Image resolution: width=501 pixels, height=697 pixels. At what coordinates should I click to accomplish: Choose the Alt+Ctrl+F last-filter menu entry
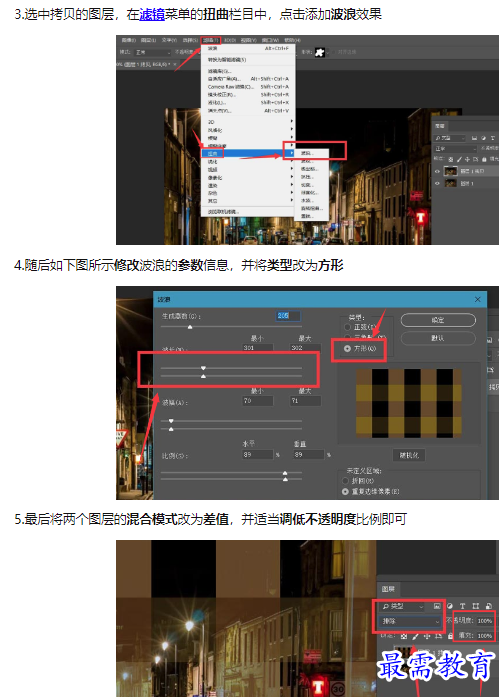click(x=248, y=48)
